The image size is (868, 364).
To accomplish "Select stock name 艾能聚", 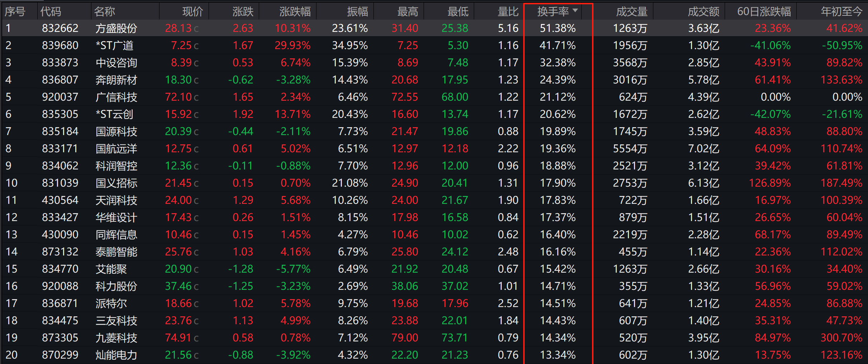I will [111, 269].
